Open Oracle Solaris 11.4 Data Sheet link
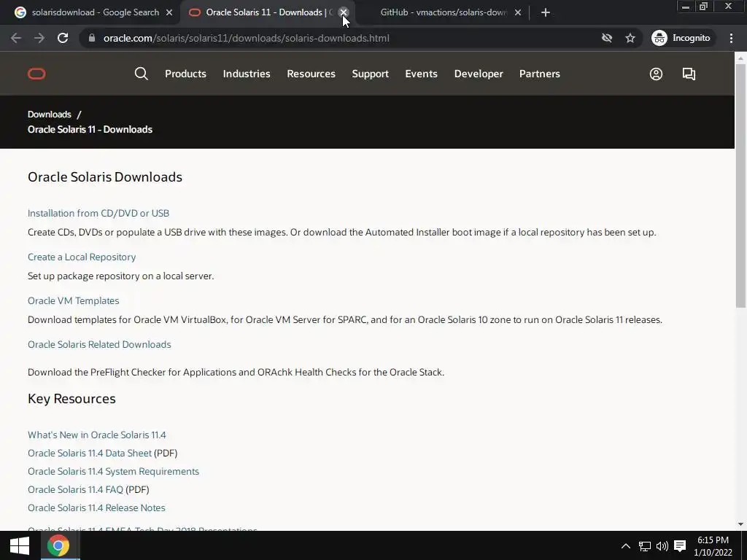This screenshot has width=747, height=560. pos(90,453)
